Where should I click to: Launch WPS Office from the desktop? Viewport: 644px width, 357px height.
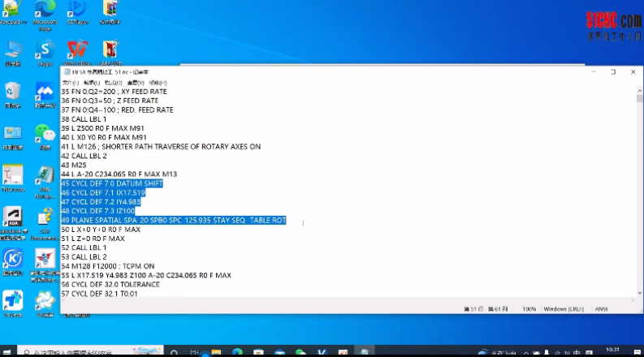77,50
